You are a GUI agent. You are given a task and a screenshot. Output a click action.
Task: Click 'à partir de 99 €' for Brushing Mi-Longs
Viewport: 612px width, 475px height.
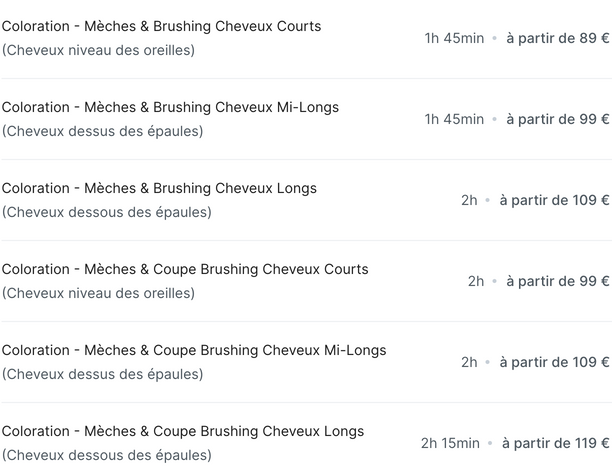pyautogui.click(x=558, y=119)
